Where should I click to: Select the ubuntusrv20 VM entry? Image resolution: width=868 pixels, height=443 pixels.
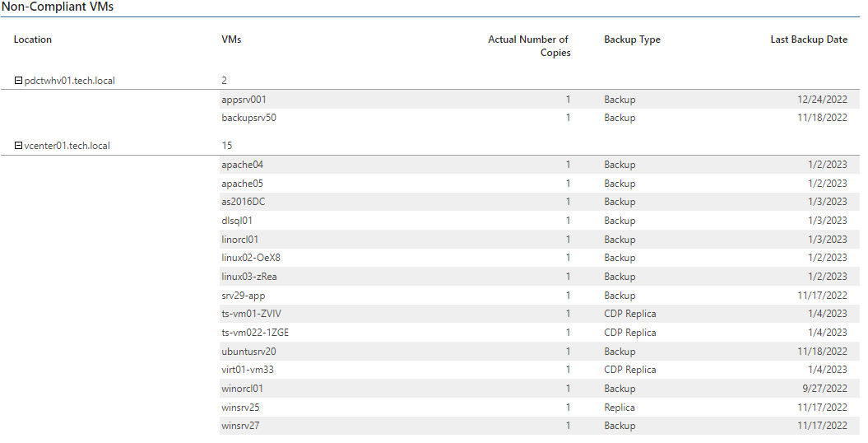click(248, 352)
